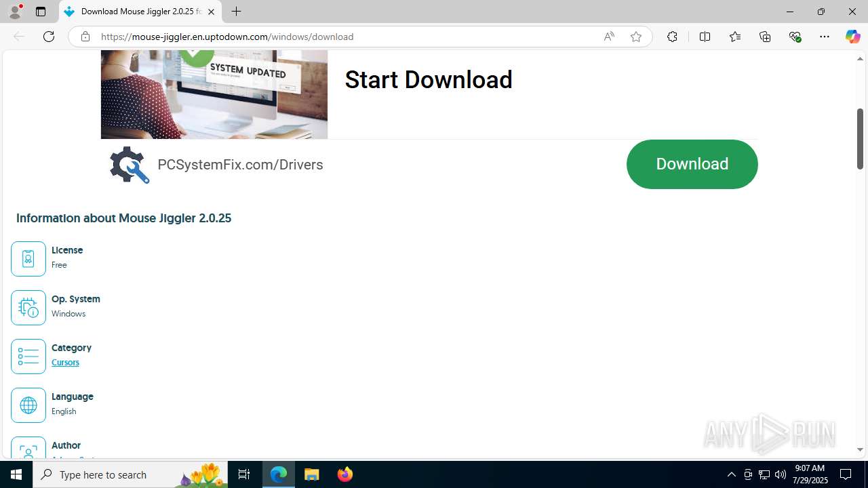The width and height of the screenshot is (868, 488).
Task: Click the PCSystemFix gear wrench logo
Action: 130,165
